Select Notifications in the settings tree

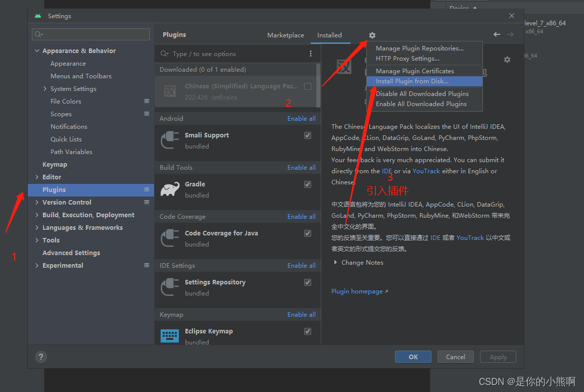tap(69, 127)
